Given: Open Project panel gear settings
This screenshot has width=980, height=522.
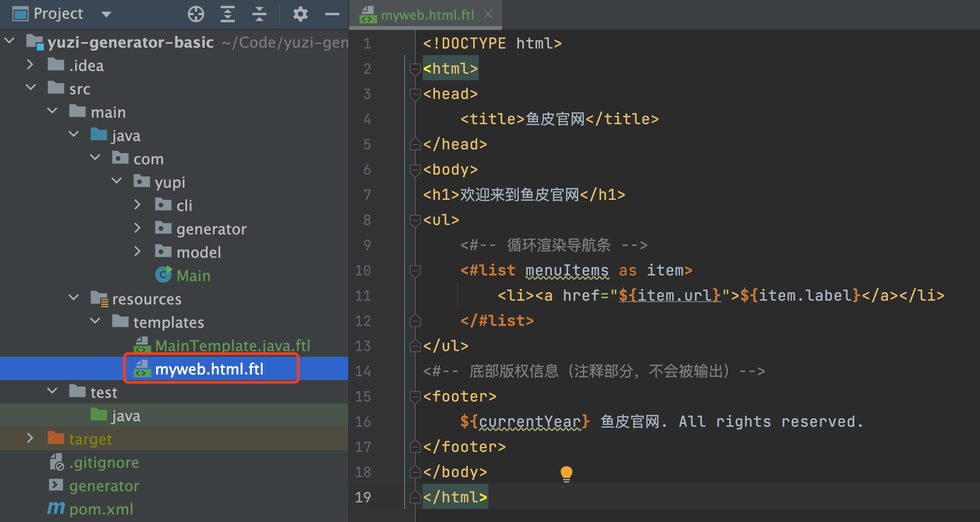Looking at the screenshot, I should point(300,14).
